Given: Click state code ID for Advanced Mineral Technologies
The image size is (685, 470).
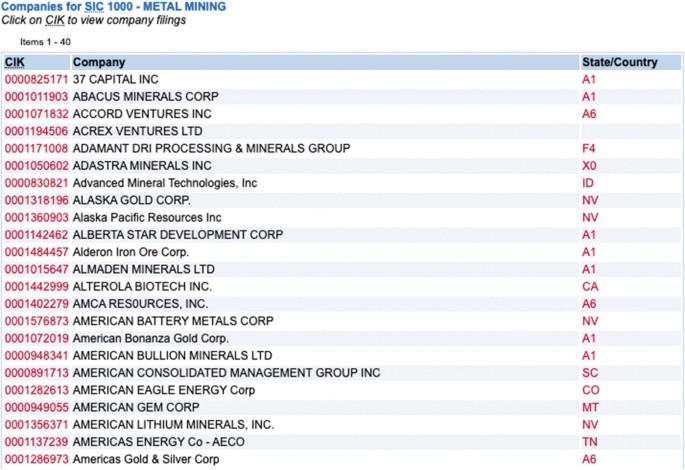Looking at the screenshot, I should (588, 183).
